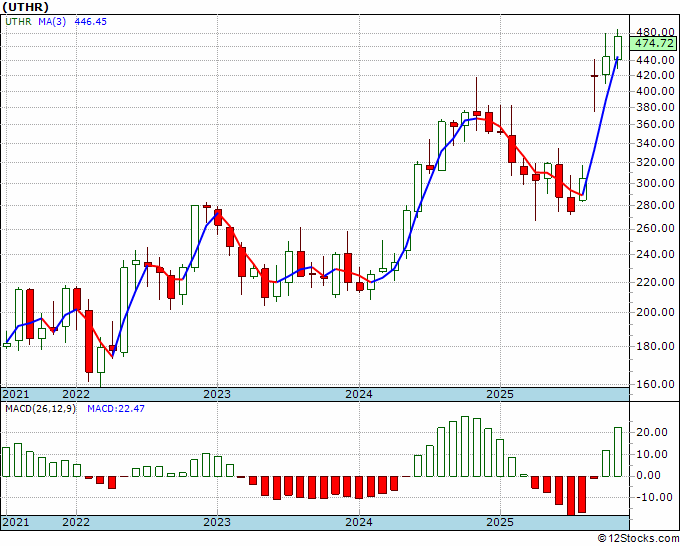680x546 pixels.
Task: Click the 380.00 price axis label
Action: point(655,108)
